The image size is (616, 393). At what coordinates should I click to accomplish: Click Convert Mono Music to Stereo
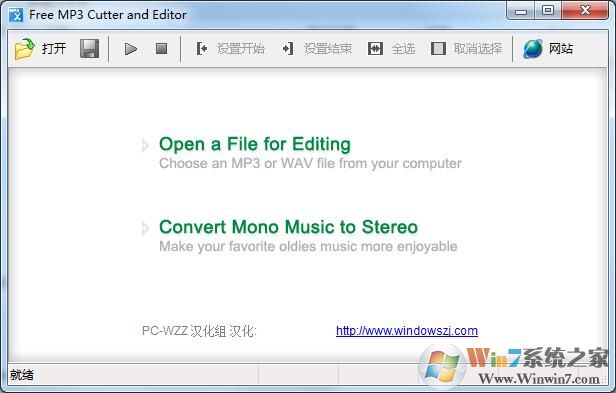[288, 227]
